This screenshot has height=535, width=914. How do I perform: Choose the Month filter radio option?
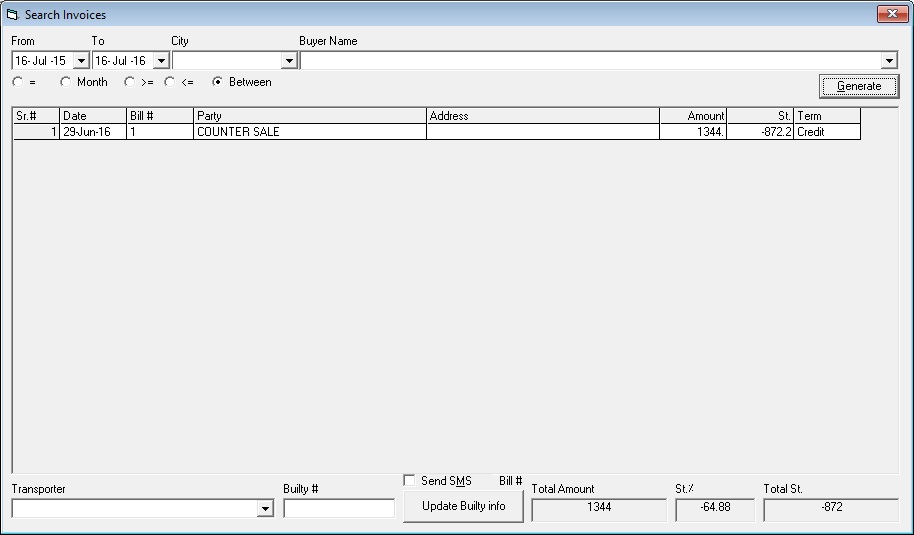tap(66, 82)
